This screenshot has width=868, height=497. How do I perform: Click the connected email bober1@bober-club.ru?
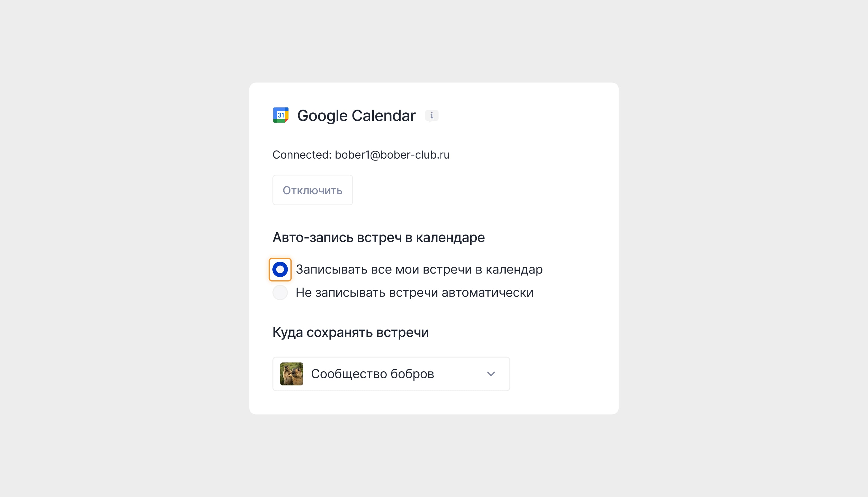pos(392,155)
